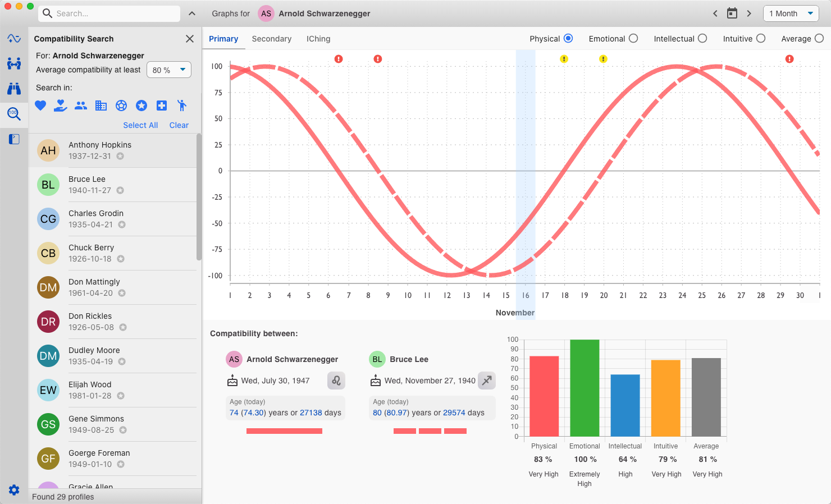Click the 27138 days age value

click(x=311, y=413)
